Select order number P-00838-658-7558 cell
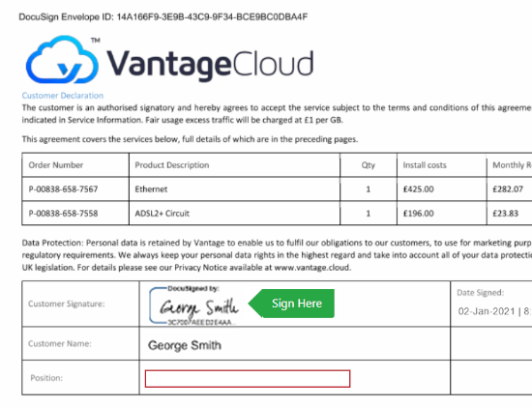The image size is (532, 407). 75,214
